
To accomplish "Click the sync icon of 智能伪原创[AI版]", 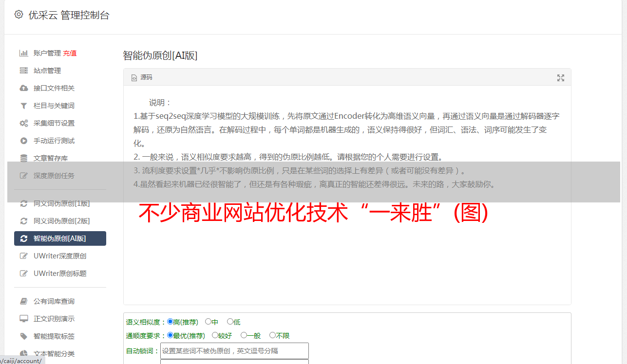I will click(23, 238).
